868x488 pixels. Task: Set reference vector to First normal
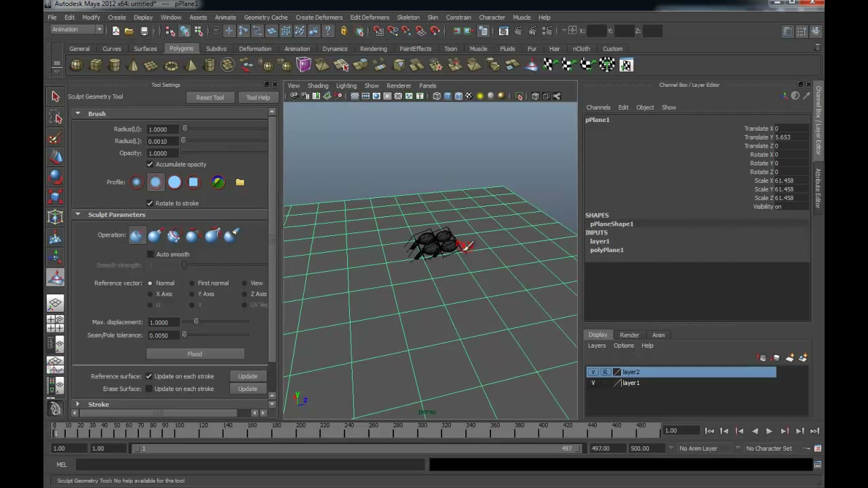192,283
